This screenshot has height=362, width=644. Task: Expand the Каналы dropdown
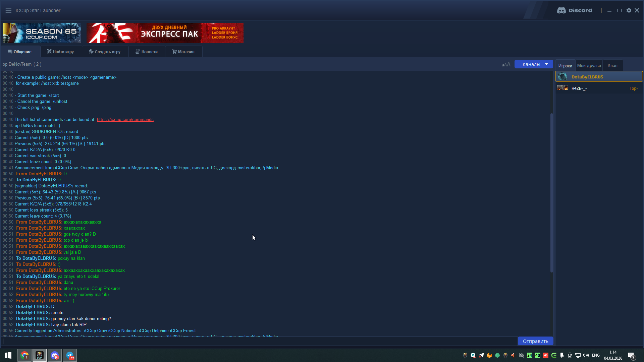click(533, 64)
